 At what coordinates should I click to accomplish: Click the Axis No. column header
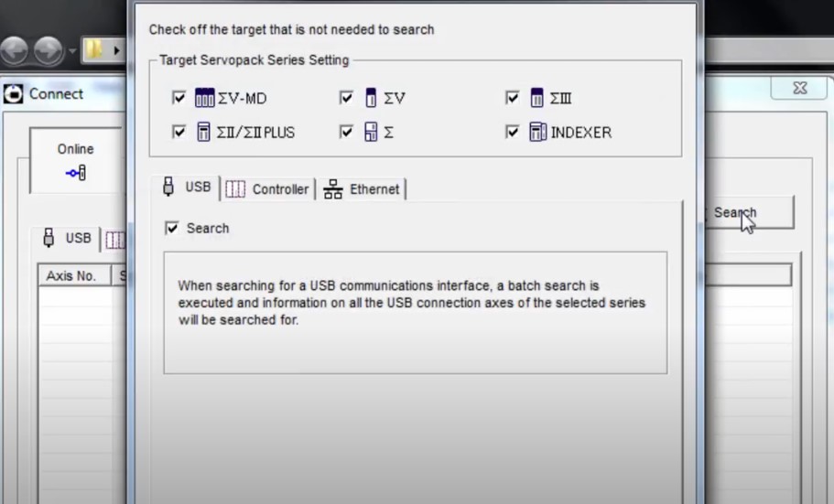[x=71, y=276]
